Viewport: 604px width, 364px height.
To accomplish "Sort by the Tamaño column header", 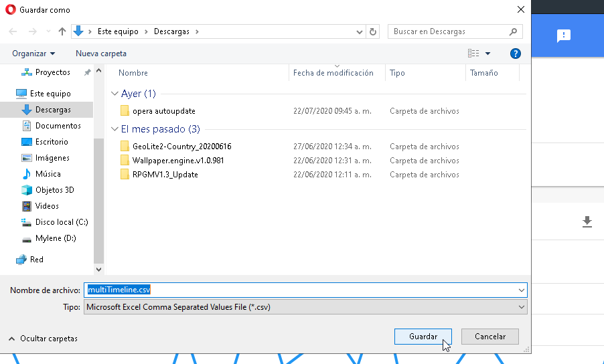I will (x=484, y=73).
